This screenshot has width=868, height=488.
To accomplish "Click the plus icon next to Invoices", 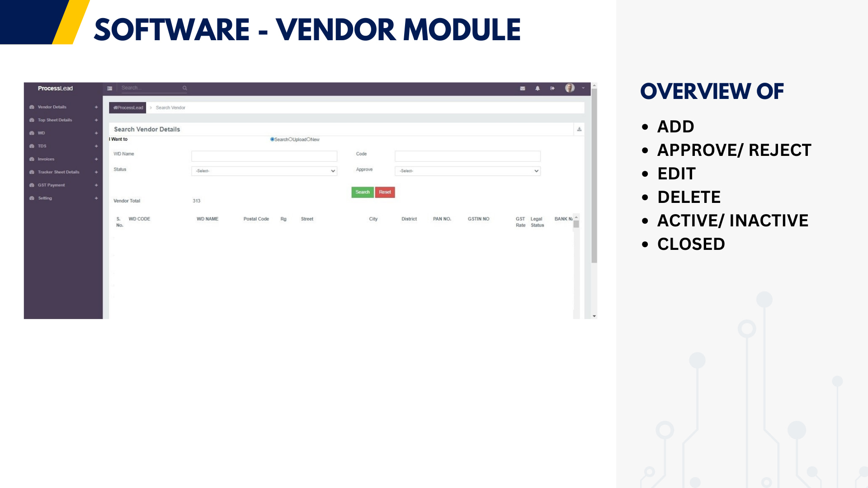I will (96, 160).
